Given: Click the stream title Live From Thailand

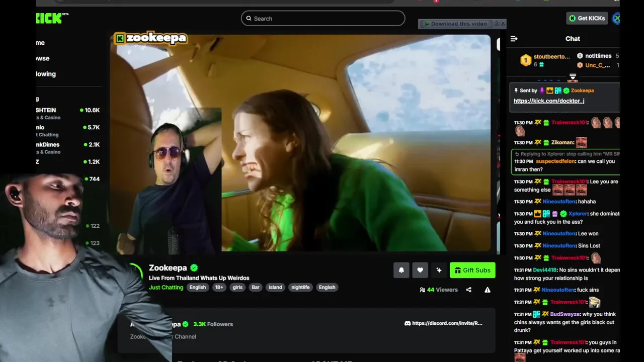Looking at the screenshot, I should pos(199,278).
